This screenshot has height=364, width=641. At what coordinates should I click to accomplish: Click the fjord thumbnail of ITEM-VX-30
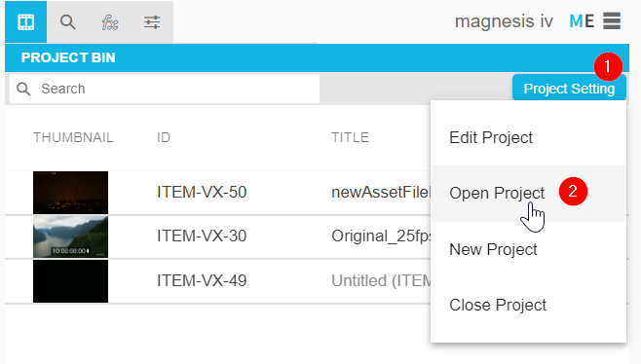71,237
